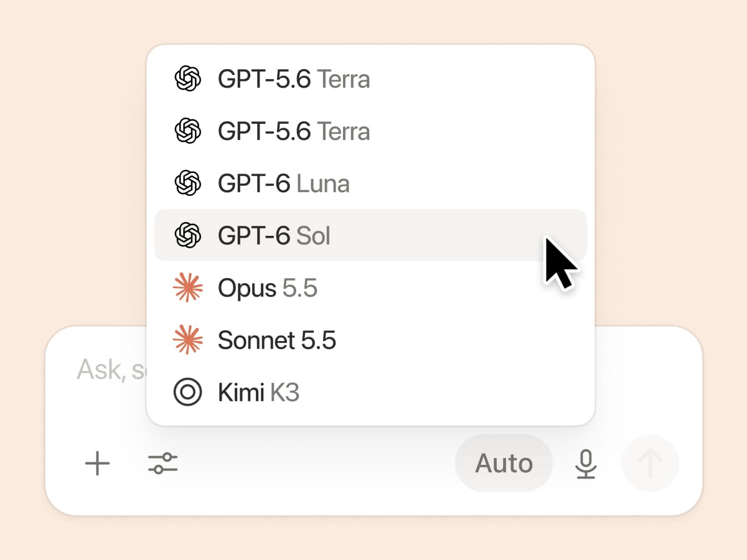The image size is (747, 560).
Task: Click the OpenAI logo beside GPT-6 Luna
Action: coord(187,184)
